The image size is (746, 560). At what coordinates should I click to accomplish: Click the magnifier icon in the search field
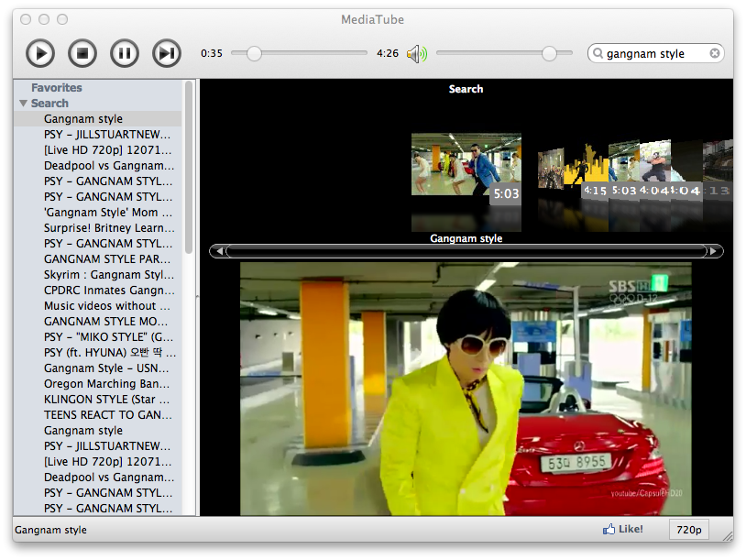[x=598, y=53]
